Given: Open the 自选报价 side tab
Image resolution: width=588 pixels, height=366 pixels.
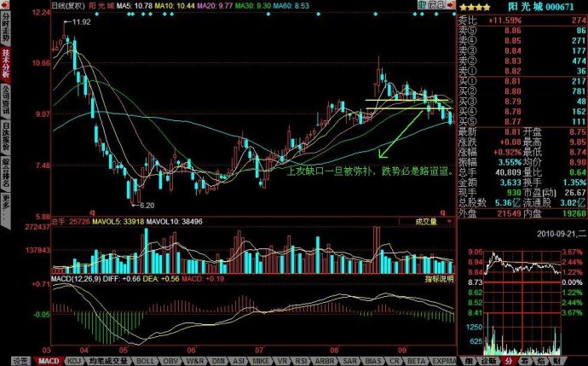Looking at the screenshot, I should [x=6, y=137].
